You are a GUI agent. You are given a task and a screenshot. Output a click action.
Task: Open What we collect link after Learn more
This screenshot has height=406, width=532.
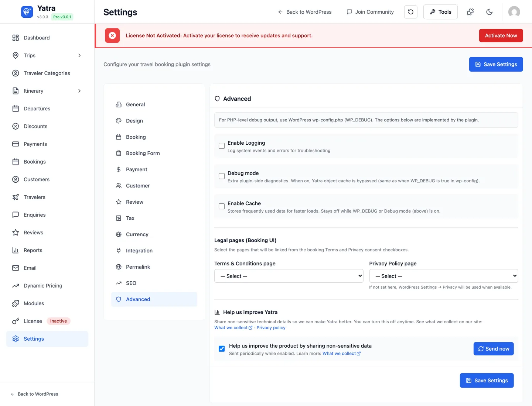[x=341, y=354]
